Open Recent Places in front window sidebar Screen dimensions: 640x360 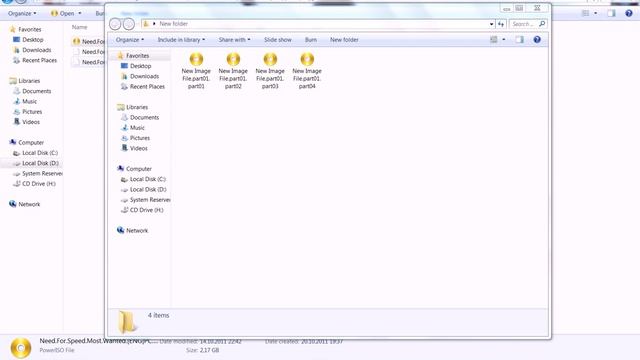(143, 87)
